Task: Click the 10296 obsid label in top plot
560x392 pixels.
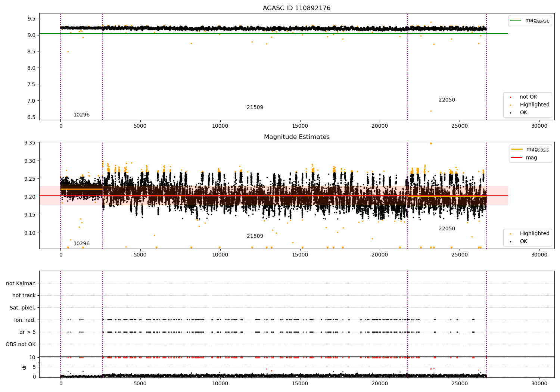Action: [81, 115]
